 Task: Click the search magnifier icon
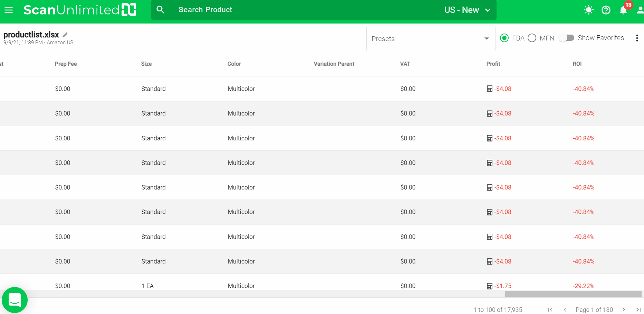160,10
